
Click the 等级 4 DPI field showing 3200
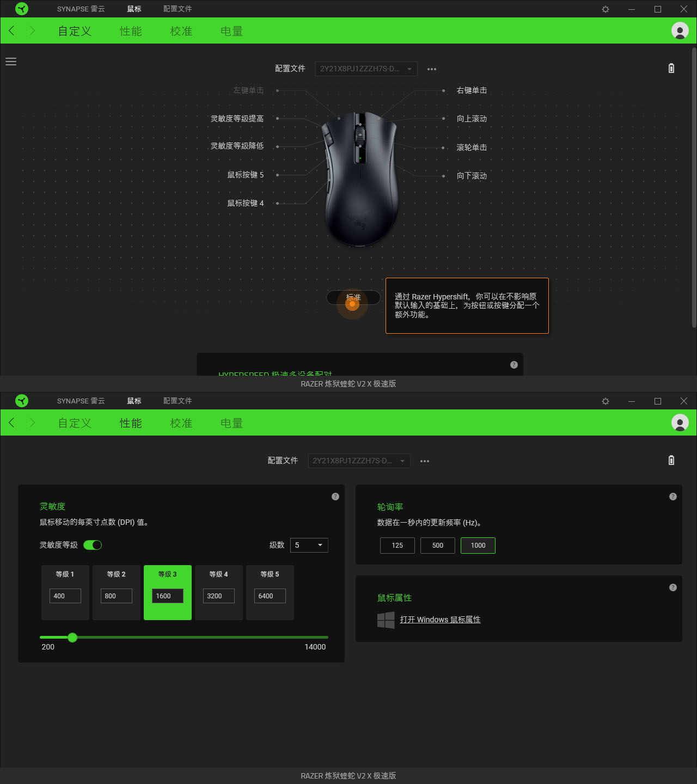(219, 596)
